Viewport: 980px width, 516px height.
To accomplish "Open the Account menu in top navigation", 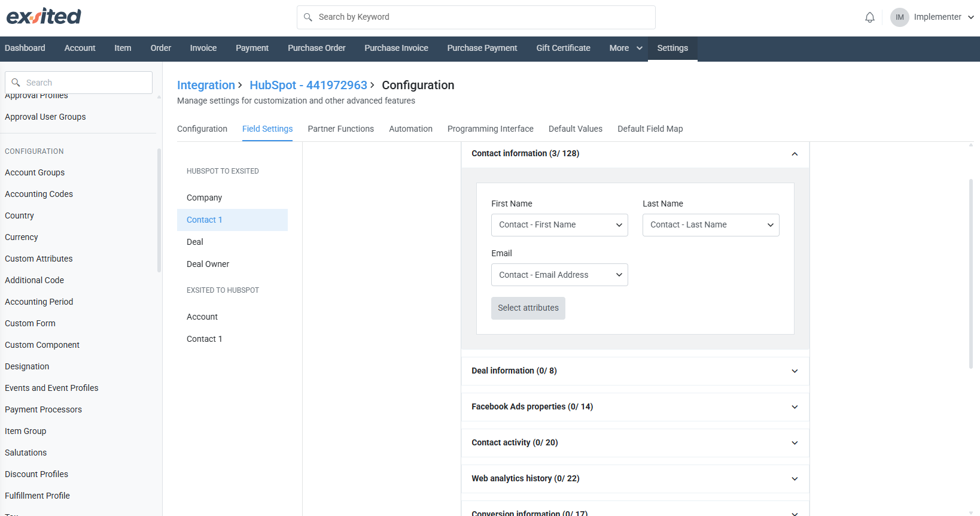I will (x=80, y=48).
